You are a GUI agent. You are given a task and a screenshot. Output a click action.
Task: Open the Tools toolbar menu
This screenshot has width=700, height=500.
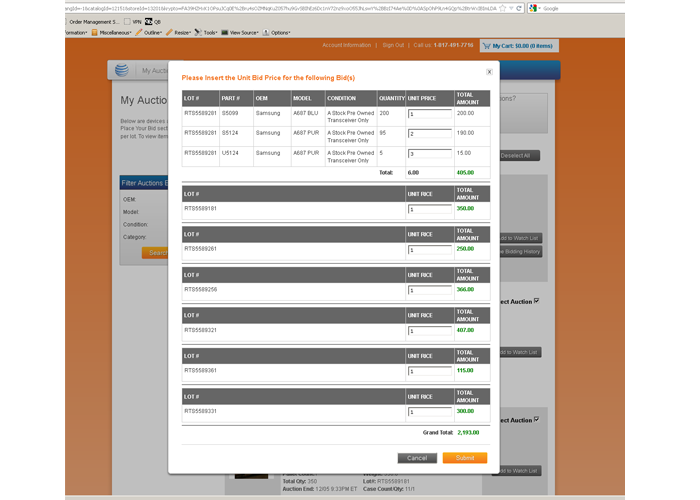pos(206,33)
